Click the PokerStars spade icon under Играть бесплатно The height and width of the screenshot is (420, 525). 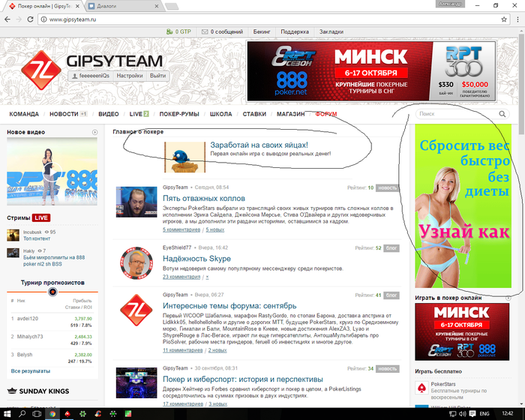coord(421,388)
